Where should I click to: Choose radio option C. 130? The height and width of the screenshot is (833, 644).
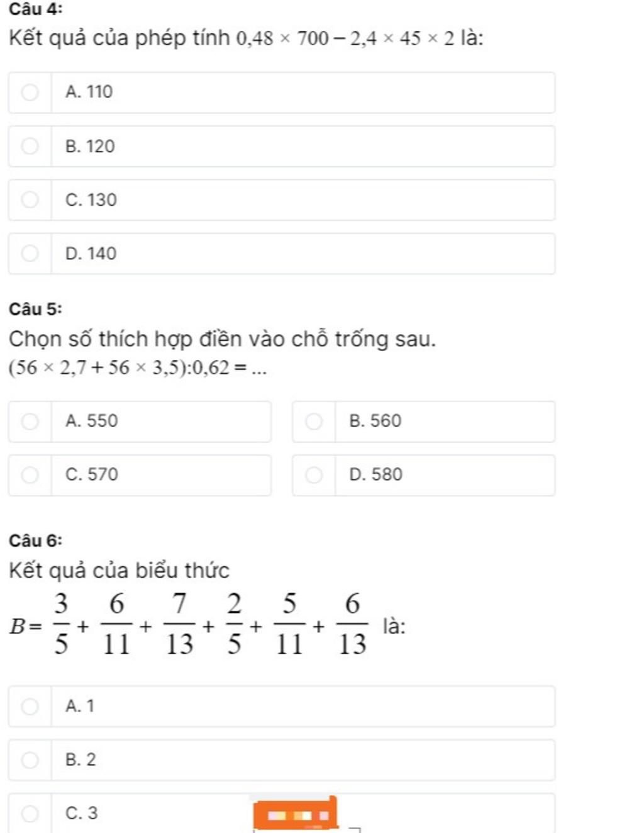(x=30, y=200)
